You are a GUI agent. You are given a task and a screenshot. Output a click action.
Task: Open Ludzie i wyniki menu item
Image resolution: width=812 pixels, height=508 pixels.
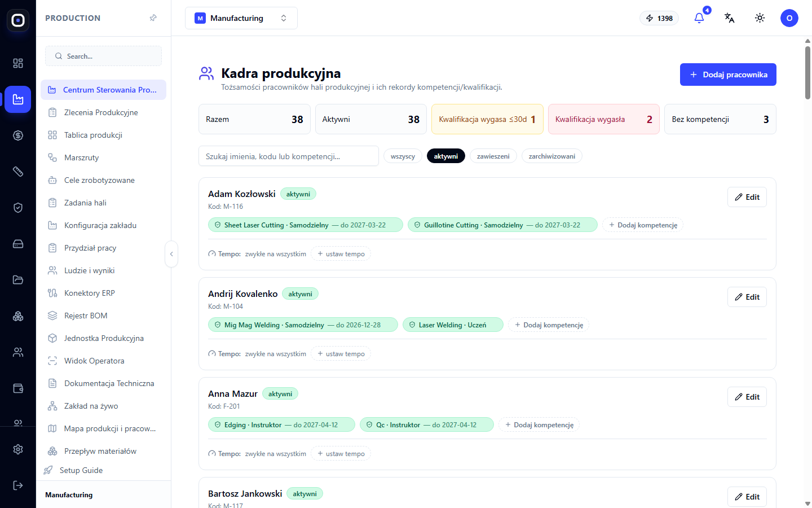tap(103, 270)
